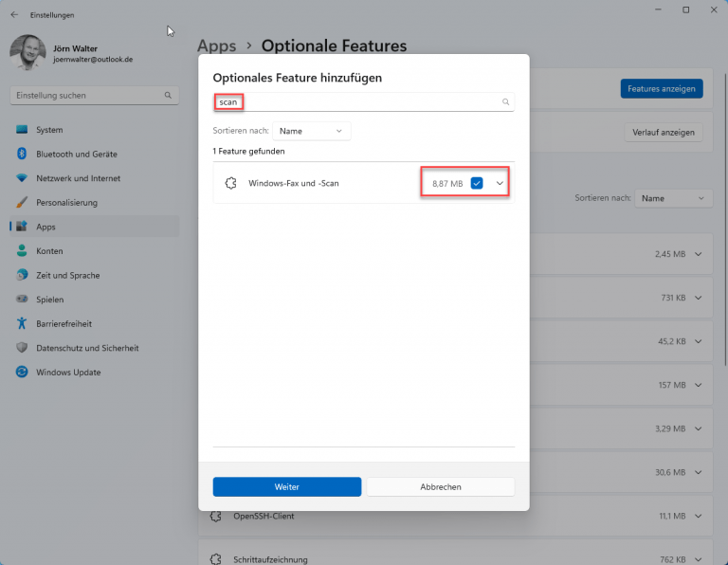The image size is (728, 565).
Task: Click Features anzeigen button
Action: pos(661,89)
